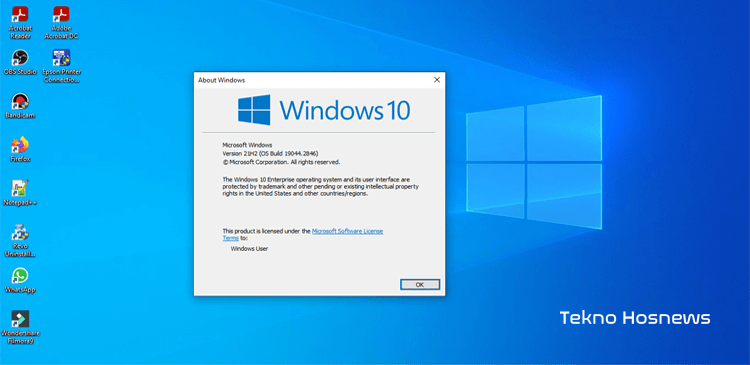The image size is (750, 365).
Task: Click the Microsoft Corporation copyright line
Action: pos(281,162)
